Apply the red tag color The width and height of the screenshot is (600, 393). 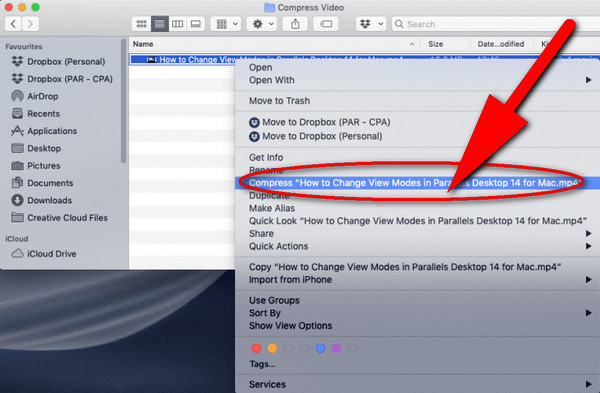point(256,348)
